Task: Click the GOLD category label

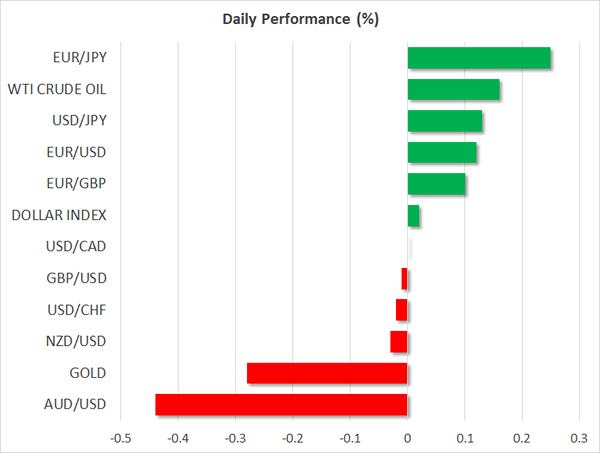Action: tap(87, 373)
